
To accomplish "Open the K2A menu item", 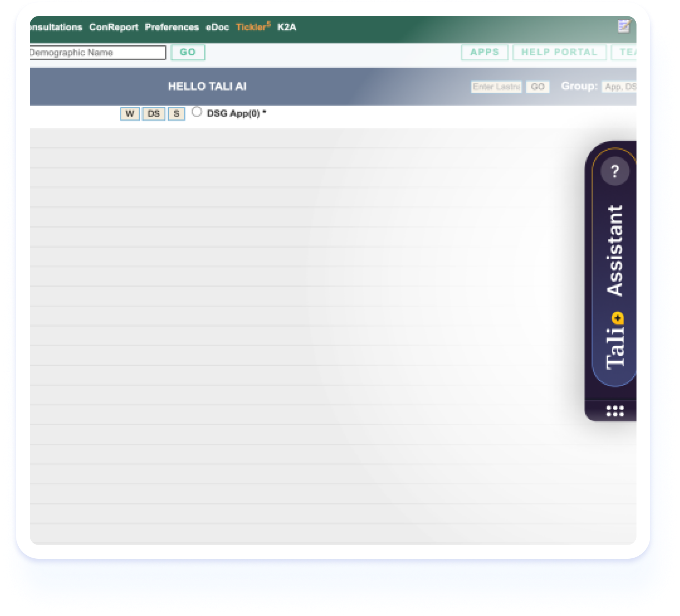I will tap(287, 27).
